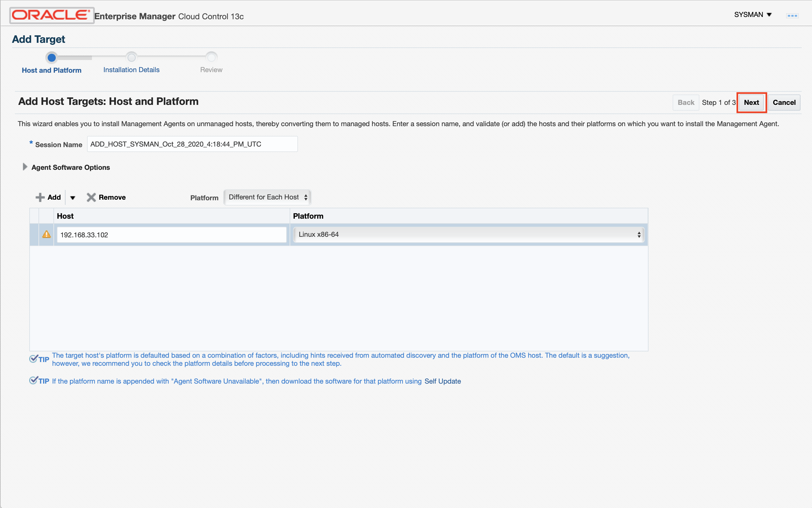The image size is (812, 508).
Task: Click 'Add Host Targets: Host and Platform' heading
Action: coord(108,101)
